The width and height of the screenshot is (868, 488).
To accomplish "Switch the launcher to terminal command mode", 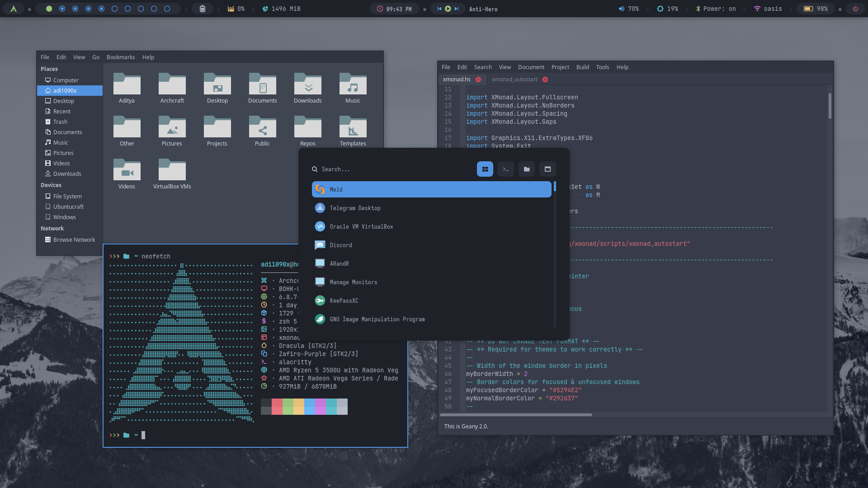I will 505,169.
